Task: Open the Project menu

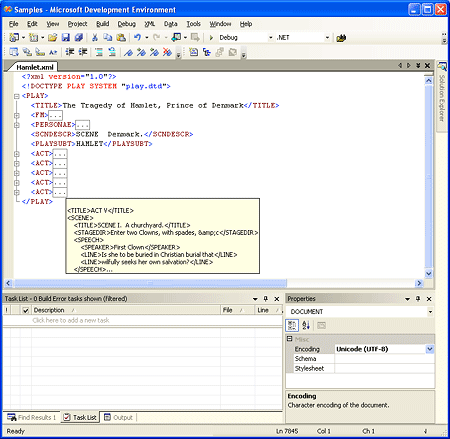Action: (x=77, y=24)
